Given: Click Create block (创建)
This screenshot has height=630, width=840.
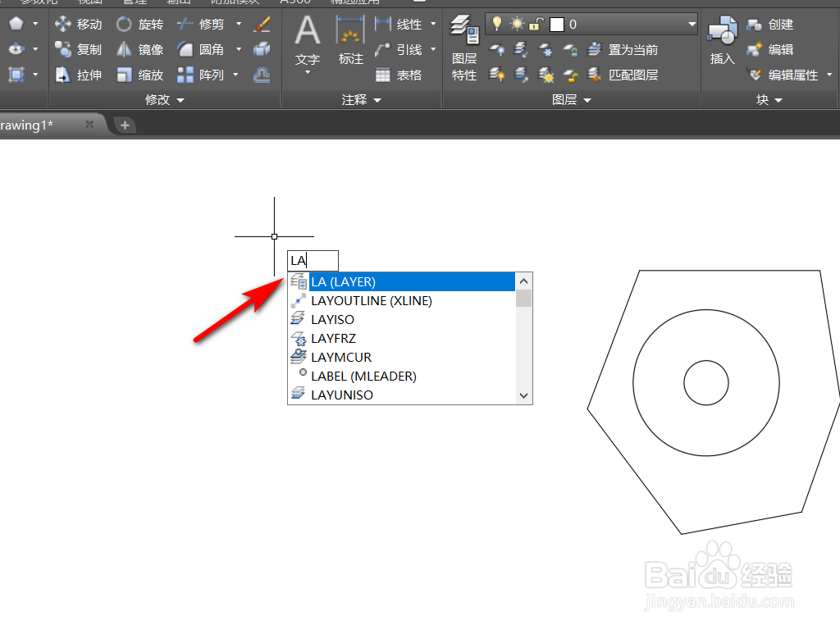Looking at the screenshot, I should 769,24.
